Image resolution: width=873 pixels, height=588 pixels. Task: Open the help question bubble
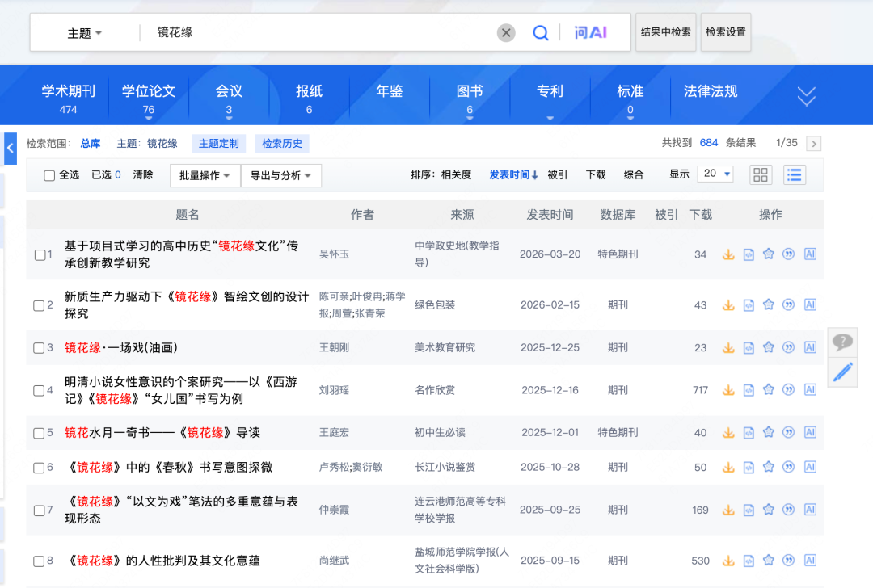click(842, 342)
